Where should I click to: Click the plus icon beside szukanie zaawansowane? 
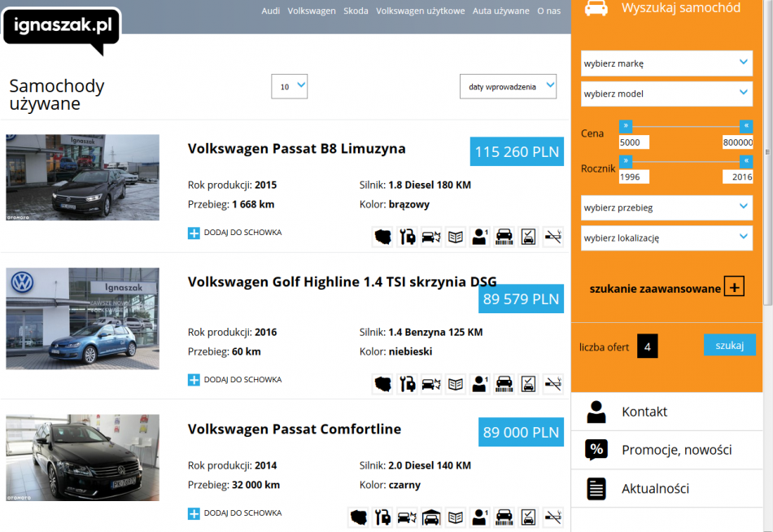[734, 287]
